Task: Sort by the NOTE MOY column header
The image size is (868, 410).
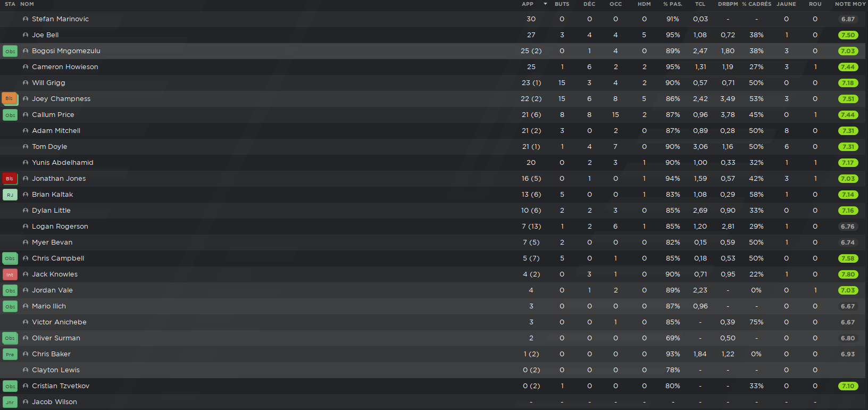Action: click(850, 4)
